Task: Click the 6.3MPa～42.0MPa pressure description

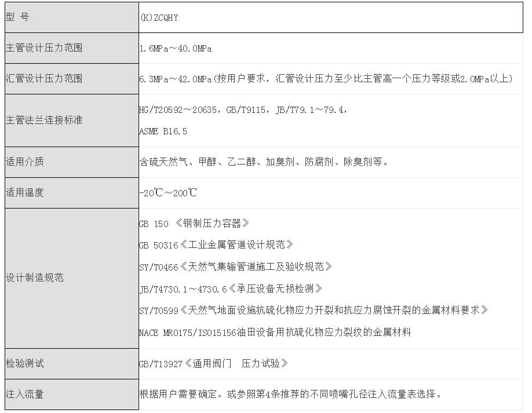Action: point(326,79)
